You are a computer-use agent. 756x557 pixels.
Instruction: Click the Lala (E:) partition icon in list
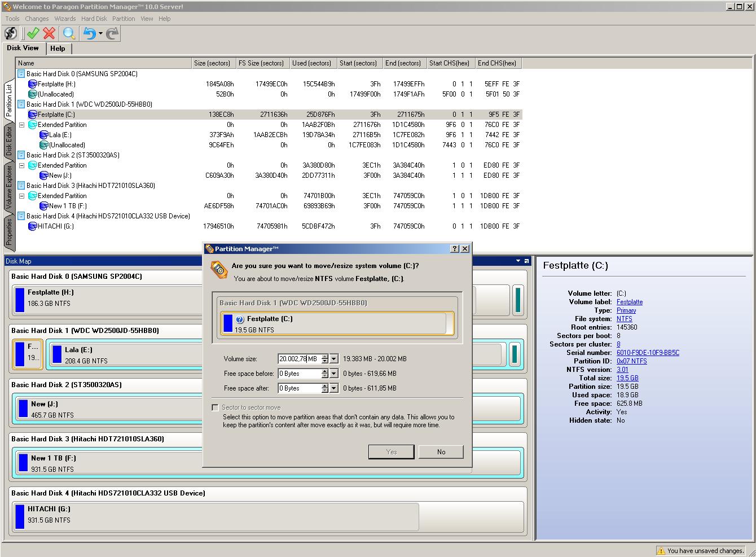pyautogui.click(x=44, y=135)
